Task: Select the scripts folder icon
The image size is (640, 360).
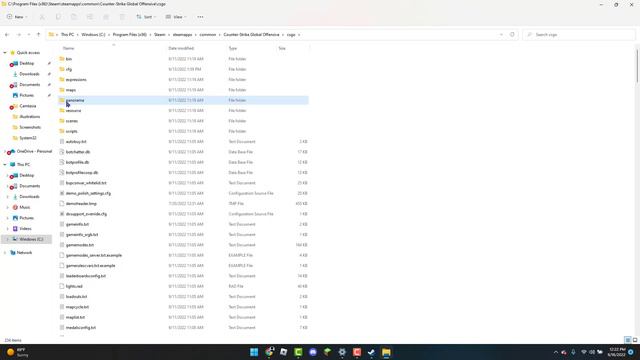Action: click(x=62, y=131)
